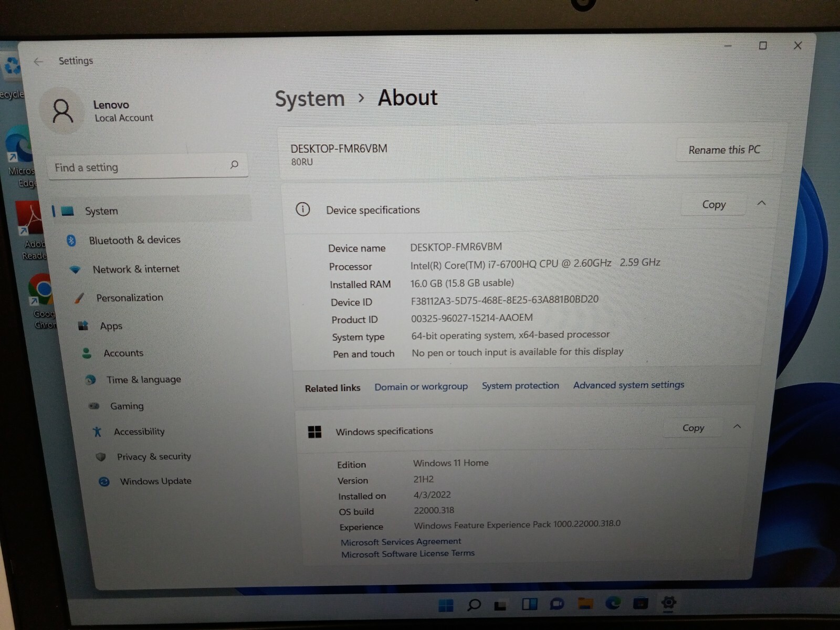Click the Personalization paintbrush icon
840x630 pixels.
pyautogui.click(x=79, y=298)
